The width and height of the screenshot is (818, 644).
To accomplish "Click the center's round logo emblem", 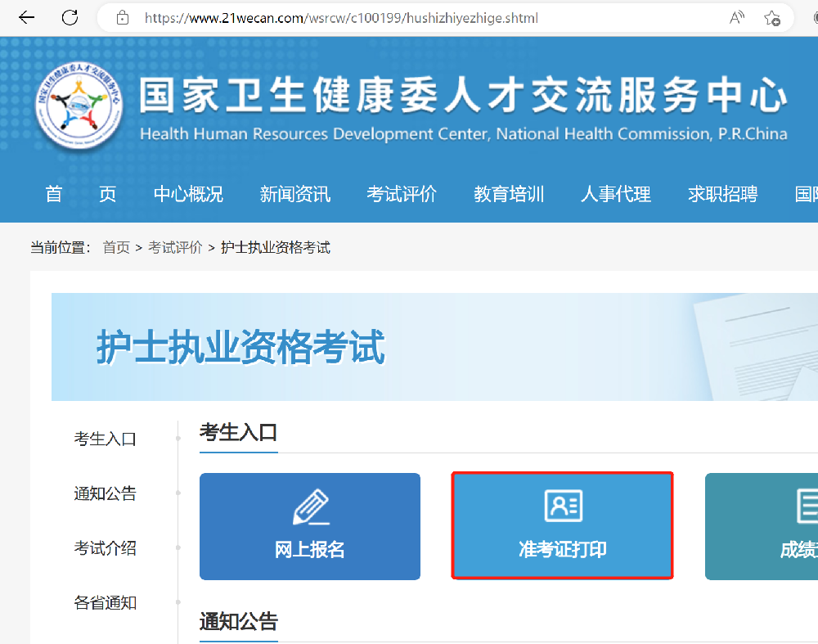I will coord(79,105).
